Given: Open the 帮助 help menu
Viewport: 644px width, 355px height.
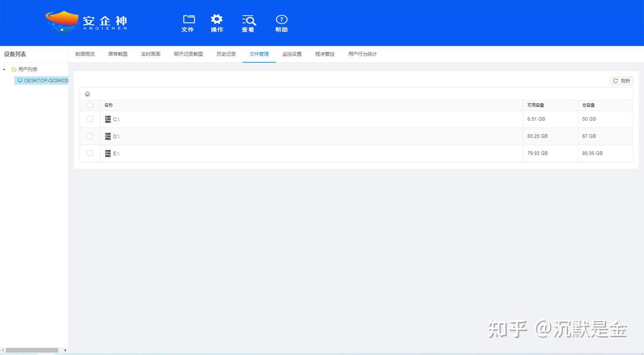Looking at the screenshot, I should 282,23.
